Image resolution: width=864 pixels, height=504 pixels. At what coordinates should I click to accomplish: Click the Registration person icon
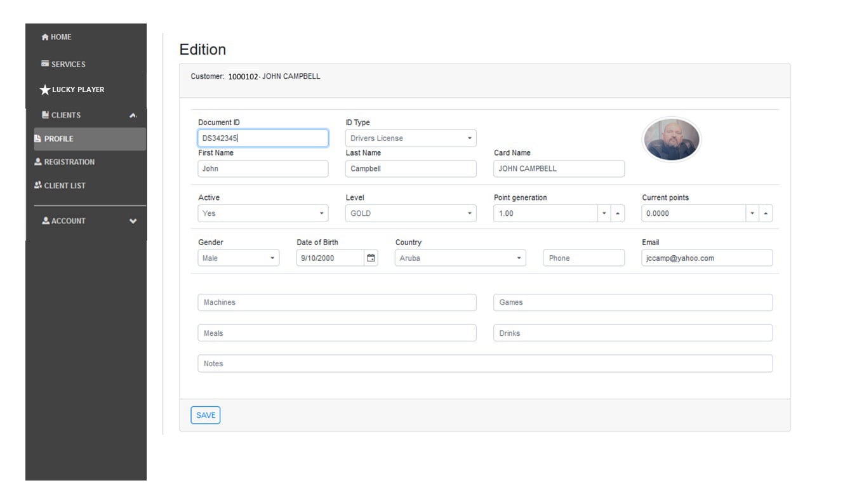coord(38,162)
